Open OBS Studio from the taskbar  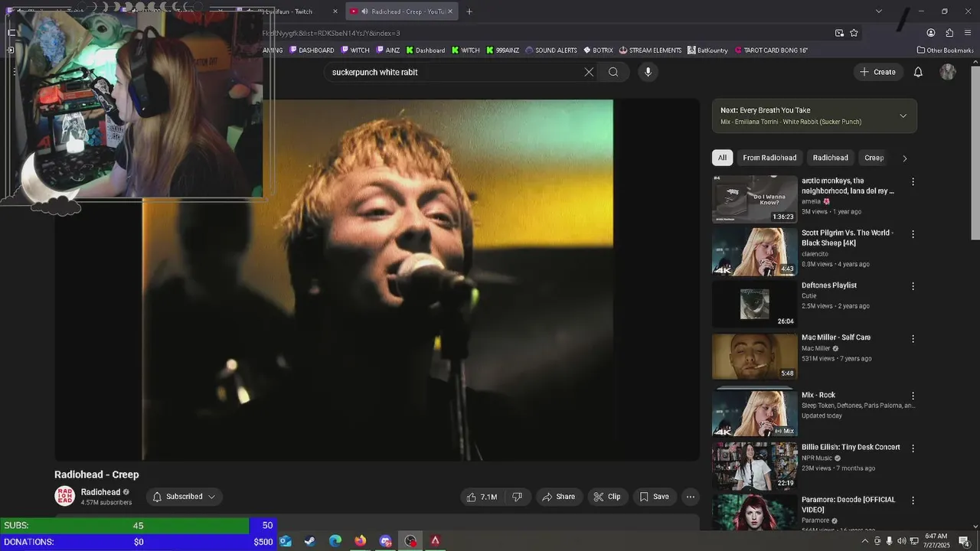click(x=410, y=541)
